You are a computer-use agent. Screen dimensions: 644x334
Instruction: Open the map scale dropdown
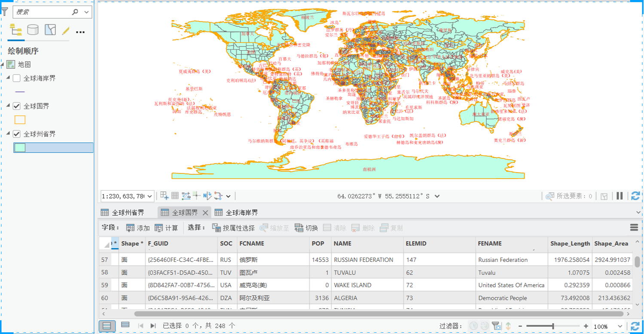[150, 196]
